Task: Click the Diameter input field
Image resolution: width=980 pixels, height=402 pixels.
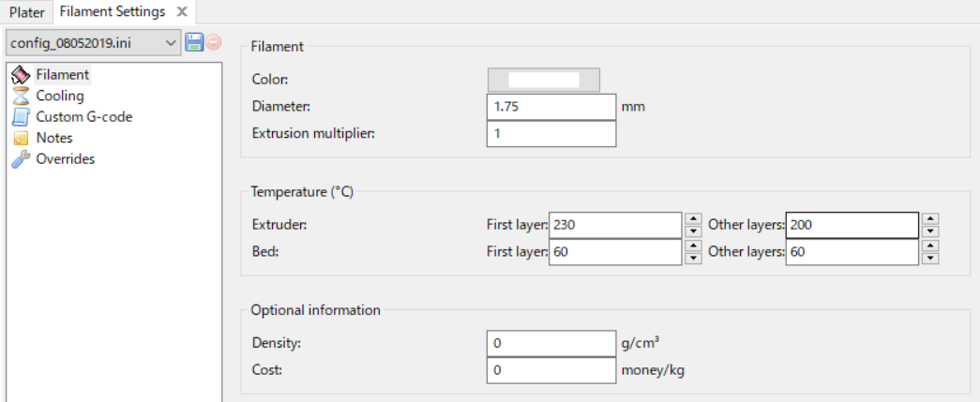Action: click(551, 107)
